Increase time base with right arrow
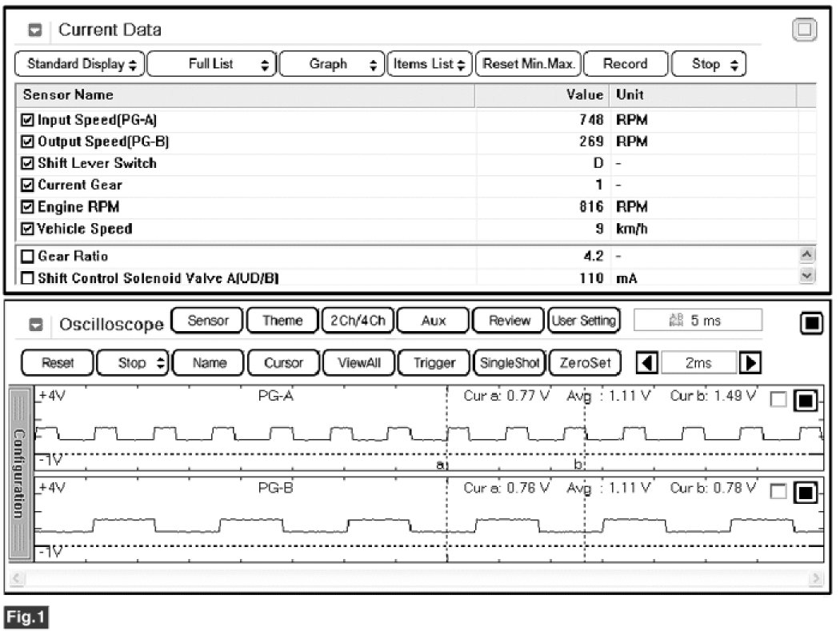 pyautogui.click(x=750, y=362)
